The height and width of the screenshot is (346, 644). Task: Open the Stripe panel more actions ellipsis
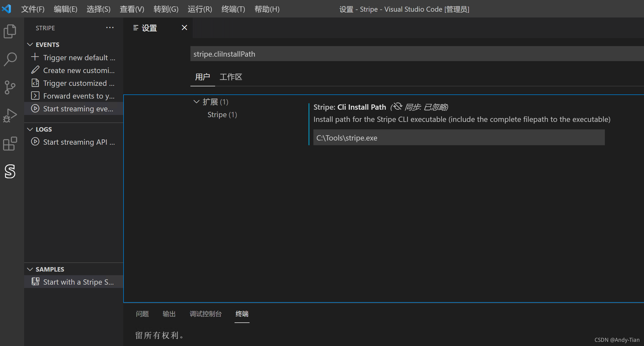click(110, 28)
